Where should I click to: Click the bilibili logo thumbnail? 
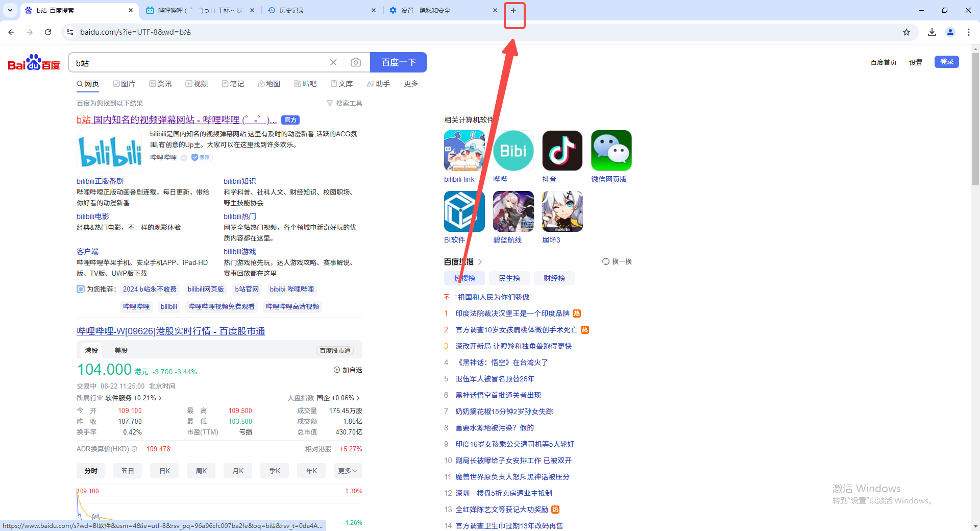[109, 151]
